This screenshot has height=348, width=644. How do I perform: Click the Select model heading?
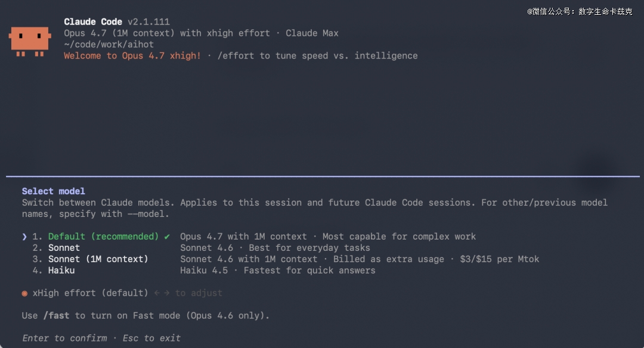54,191
